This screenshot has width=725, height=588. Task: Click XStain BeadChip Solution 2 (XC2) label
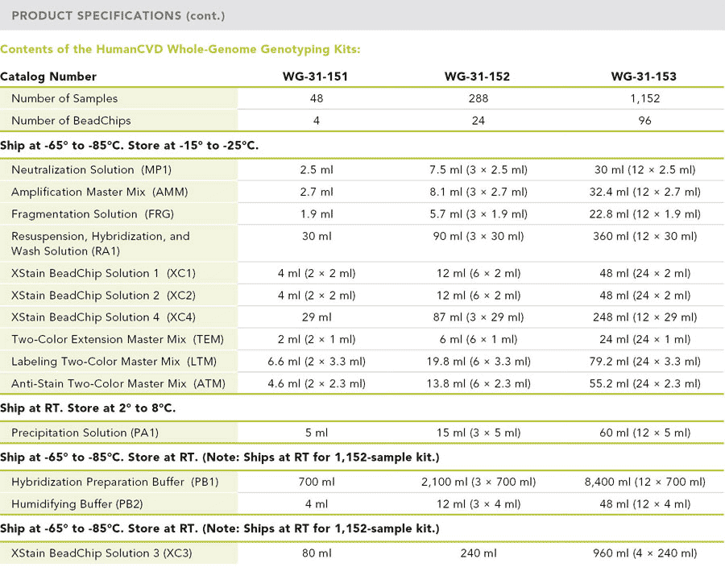tap(103, 296)
